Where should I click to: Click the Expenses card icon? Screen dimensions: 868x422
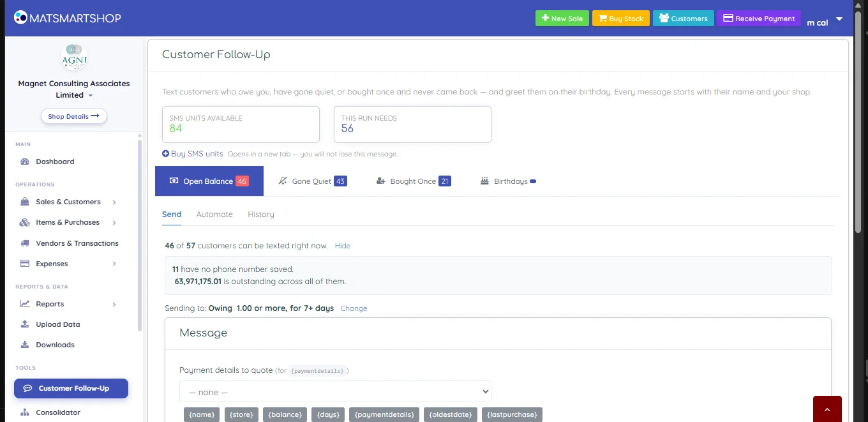tap(25, 264)
